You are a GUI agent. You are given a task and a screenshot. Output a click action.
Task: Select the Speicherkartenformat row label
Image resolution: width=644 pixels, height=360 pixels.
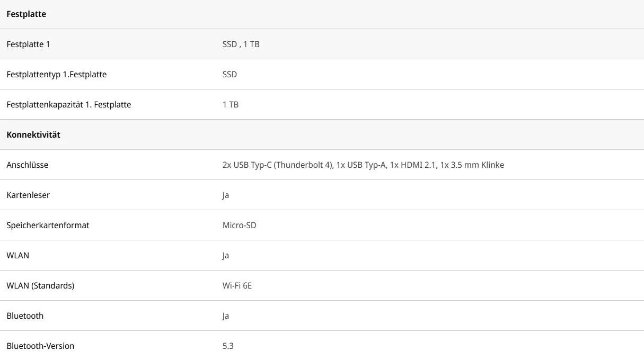(x=48, y=226)
